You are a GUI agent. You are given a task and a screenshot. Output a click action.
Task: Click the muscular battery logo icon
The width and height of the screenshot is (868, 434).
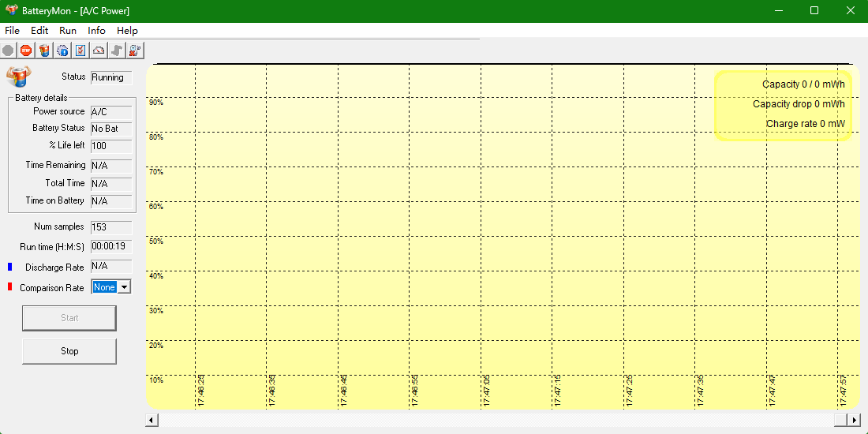pyautogui.click(x=18, y=77)
